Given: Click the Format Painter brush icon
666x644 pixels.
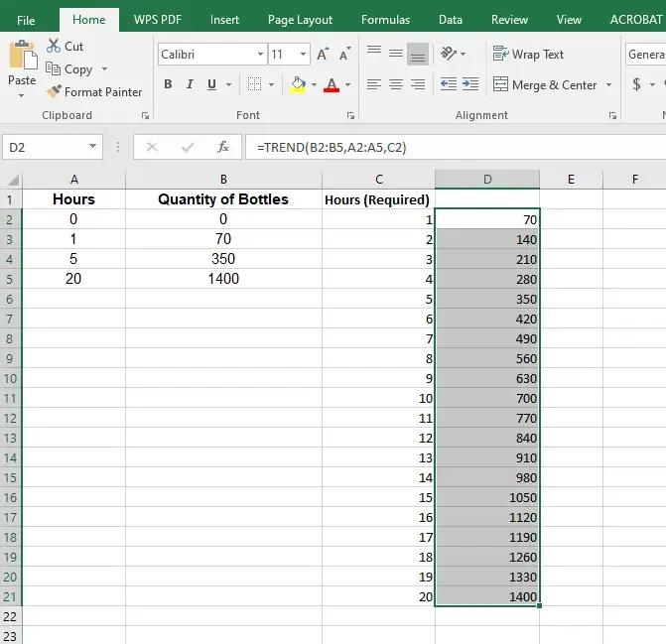Looking at the screenshot, I should pos(54,92).
